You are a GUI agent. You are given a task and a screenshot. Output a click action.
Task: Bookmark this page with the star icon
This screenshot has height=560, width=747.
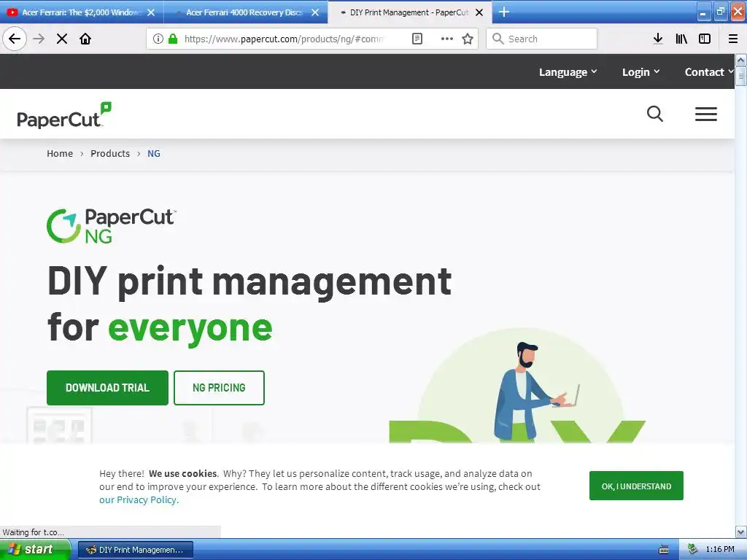tap(468, 39)
